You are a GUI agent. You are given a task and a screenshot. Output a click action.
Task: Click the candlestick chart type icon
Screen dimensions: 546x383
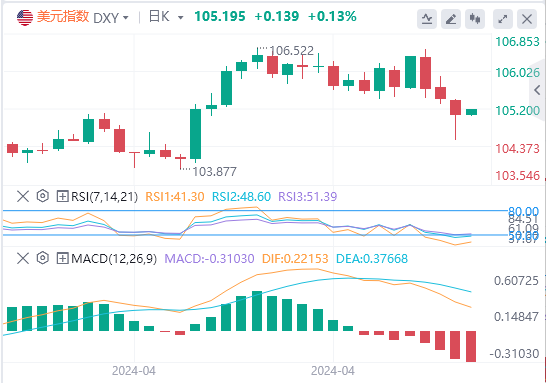pyautogui.click(x=475, y=19)
